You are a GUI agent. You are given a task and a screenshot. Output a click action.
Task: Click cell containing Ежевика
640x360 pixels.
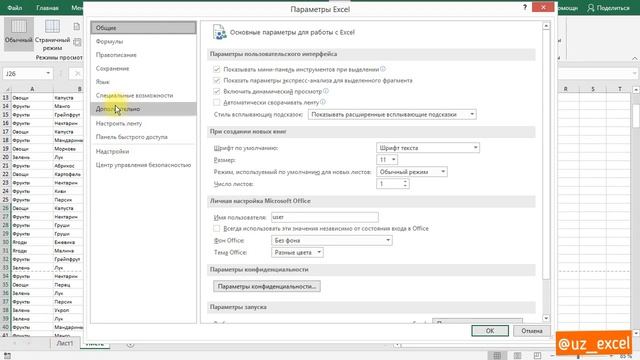(x=68, y=242)
